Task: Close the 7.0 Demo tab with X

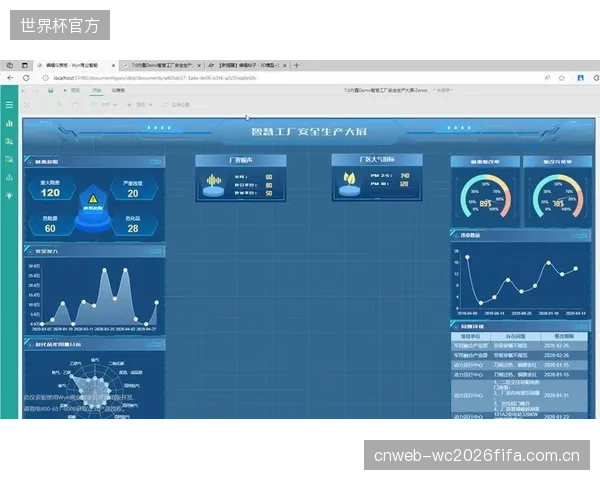Action: click(x=199, y=65)
